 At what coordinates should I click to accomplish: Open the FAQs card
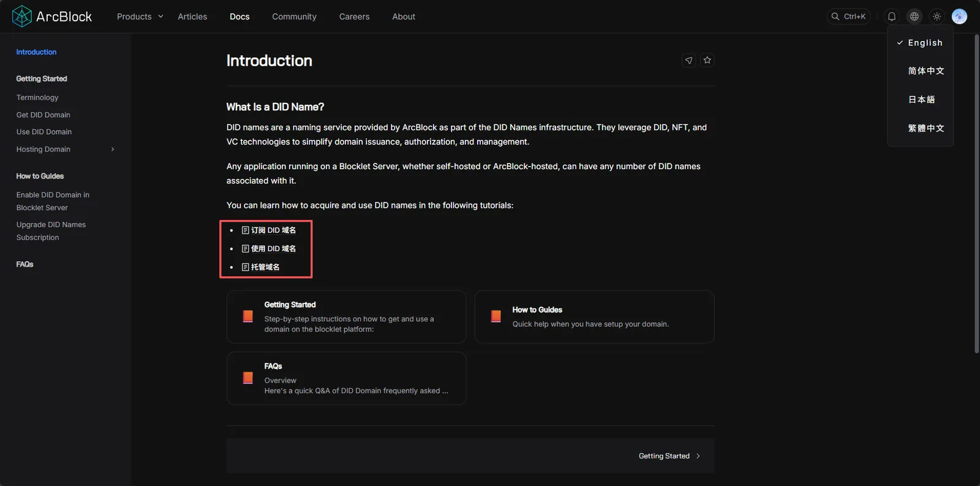[346, 378]
